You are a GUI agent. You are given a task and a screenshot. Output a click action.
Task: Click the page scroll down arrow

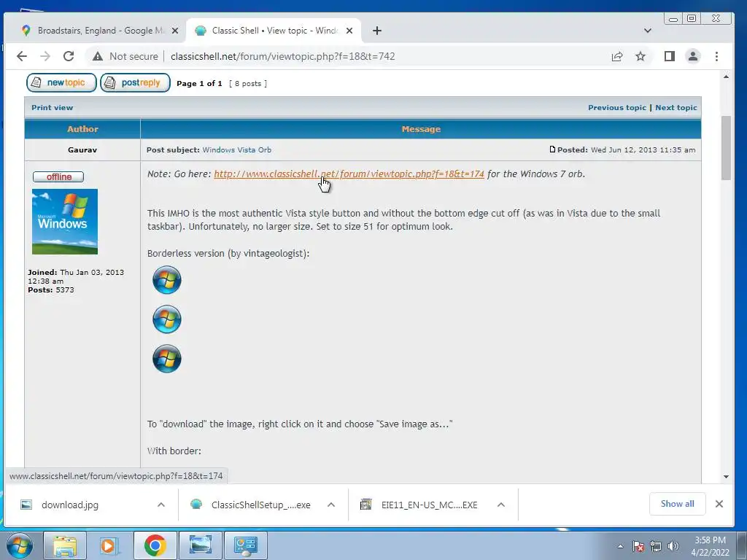click(x=726, y=476)
